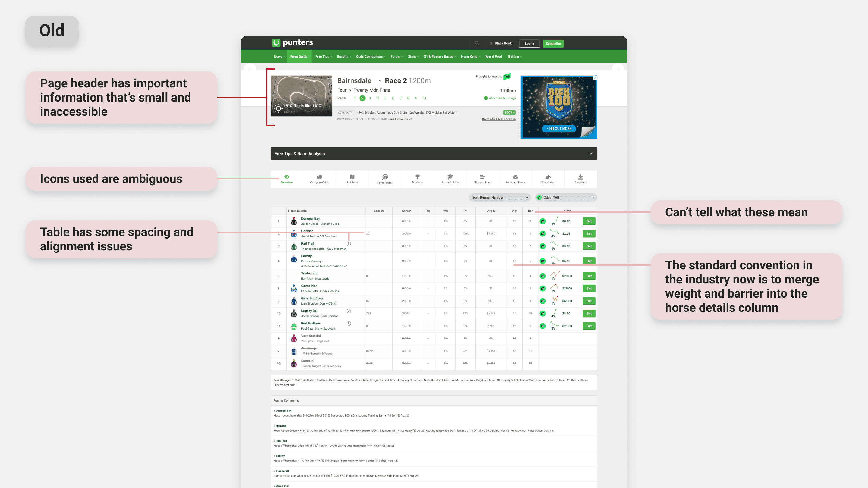The width and height of the screenshot is (868, 488).
Task: Expand the Free Tips & Race Analysis panel
Action: 590,154
